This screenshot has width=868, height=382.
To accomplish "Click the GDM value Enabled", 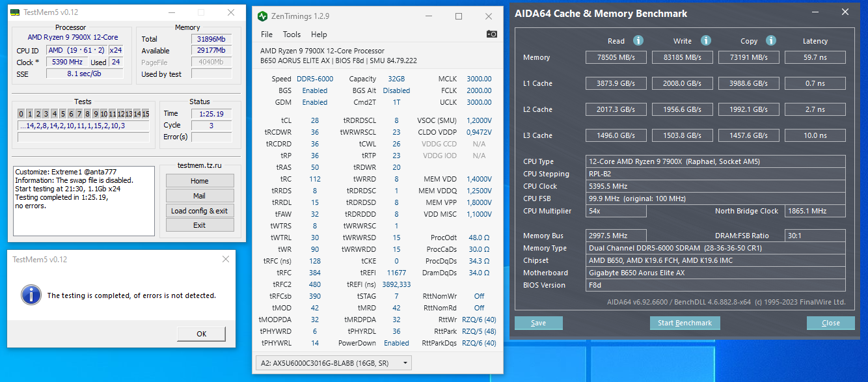I will pos(315,102).
